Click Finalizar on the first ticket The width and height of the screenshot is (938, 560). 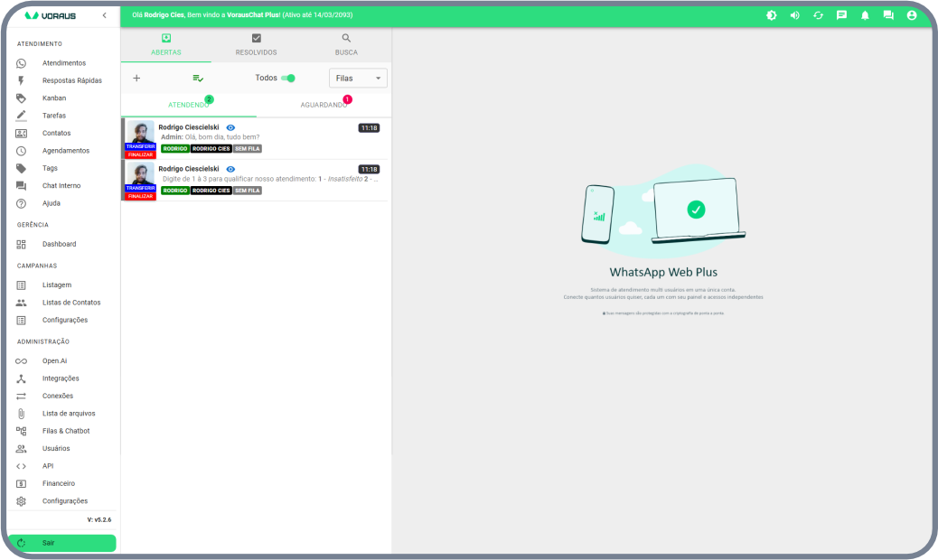tap(140, 154)
